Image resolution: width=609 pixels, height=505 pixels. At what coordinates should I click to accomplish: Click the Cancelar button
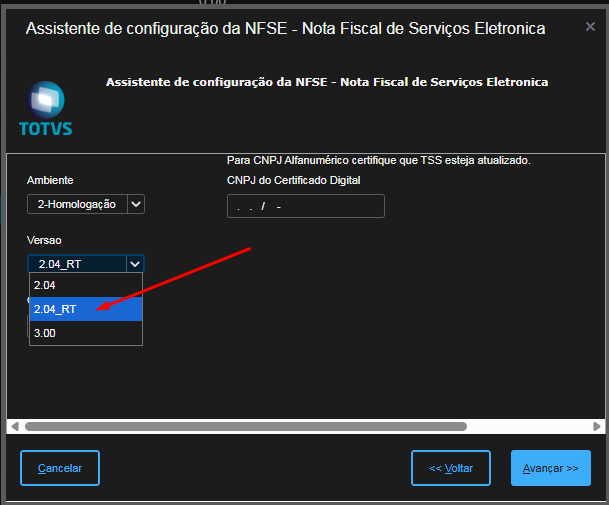[60, 468]
